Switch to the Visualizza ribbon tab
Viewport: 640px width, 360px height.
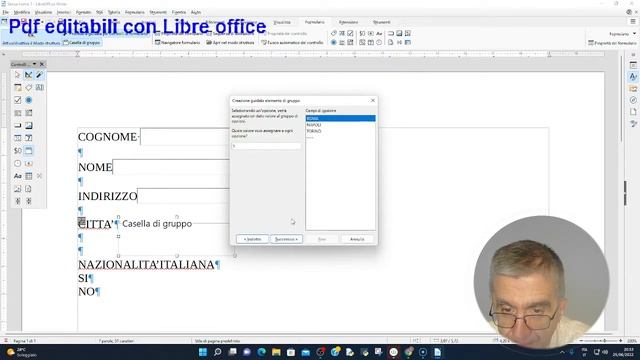point(282,22)
